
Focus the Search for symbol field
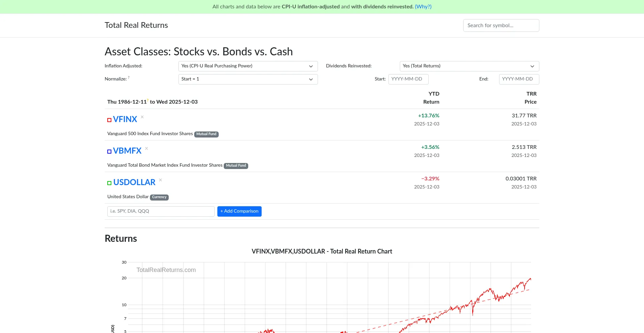[x=501, y=25]
